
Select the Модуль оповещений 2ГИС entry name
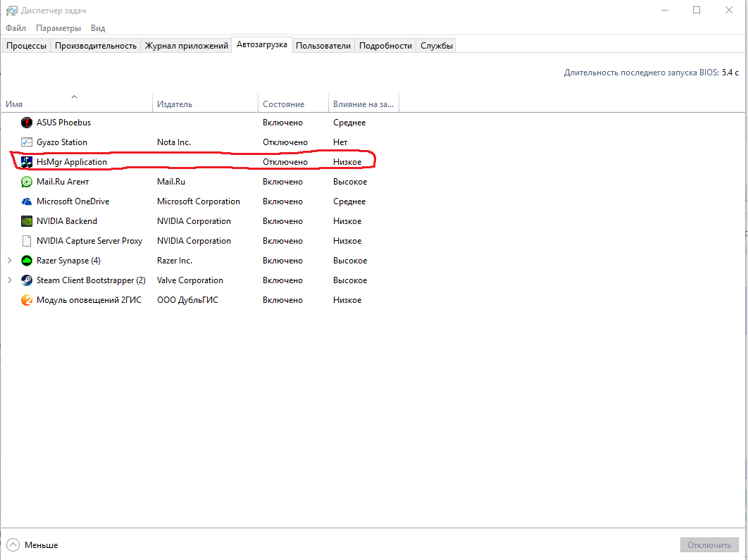(x=89, y=300)
